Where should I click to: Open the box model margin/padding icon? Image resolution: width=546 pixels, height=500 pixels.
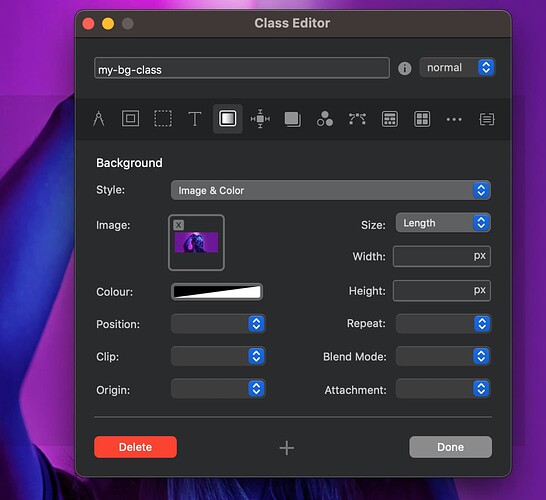tap(131, 119)
